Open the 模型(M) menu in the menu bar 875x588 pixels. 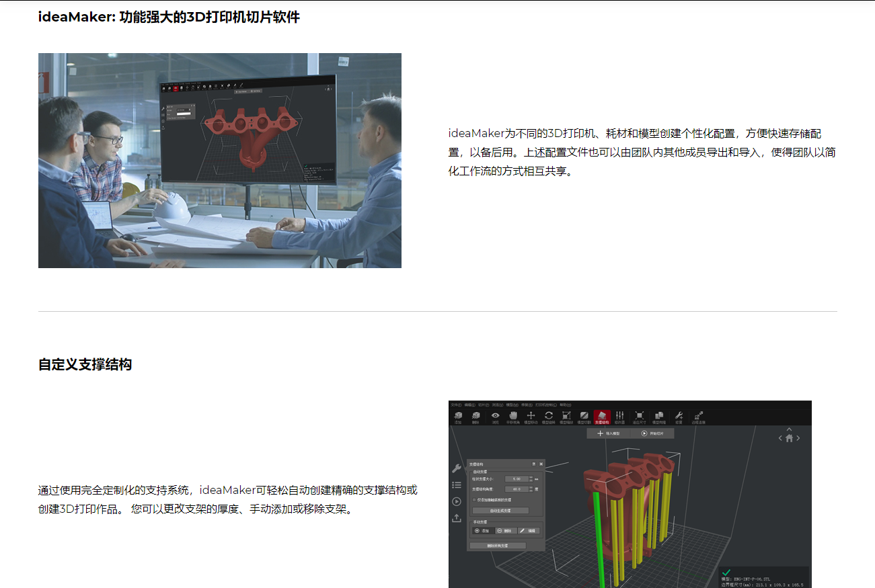512,405
